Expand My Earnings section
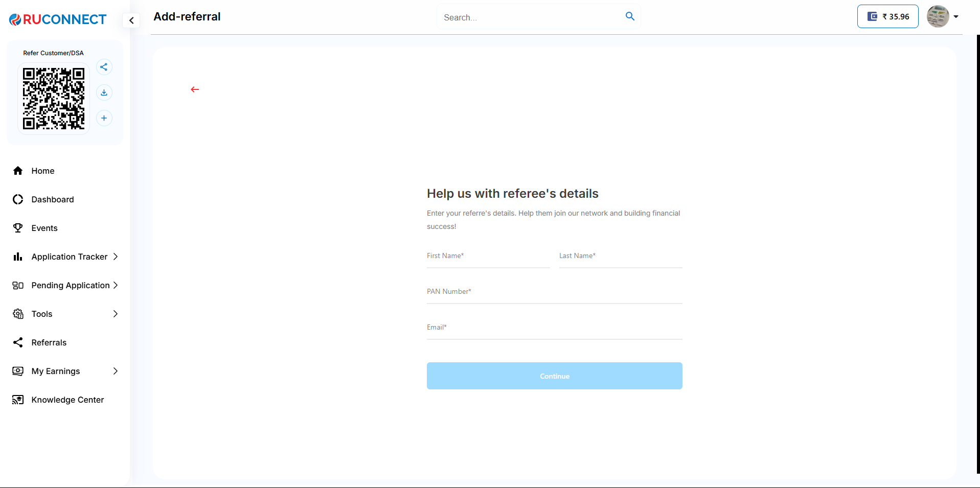Screen dimensions: 980x488 tap(116, 371)
